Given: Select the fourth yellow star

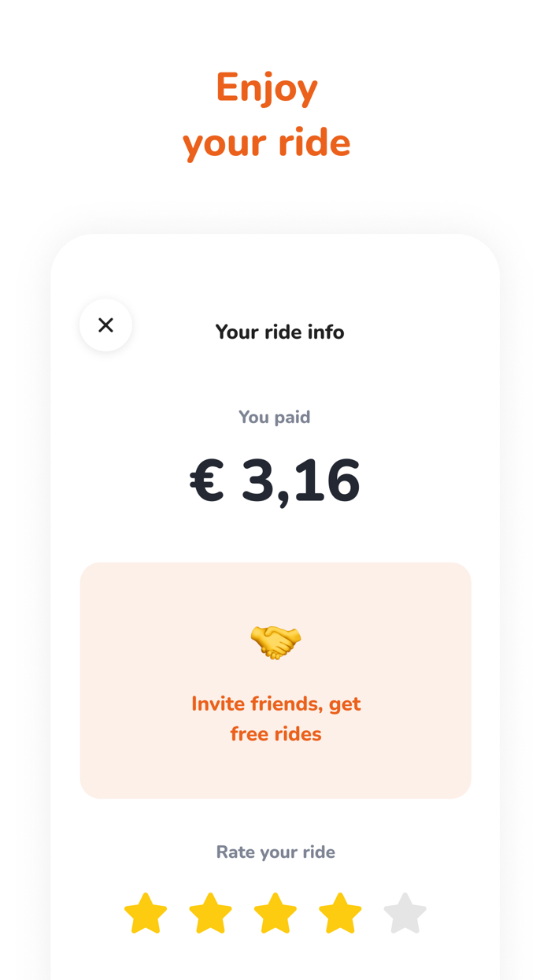Looking at the screenshot, I should click(339, 912).
